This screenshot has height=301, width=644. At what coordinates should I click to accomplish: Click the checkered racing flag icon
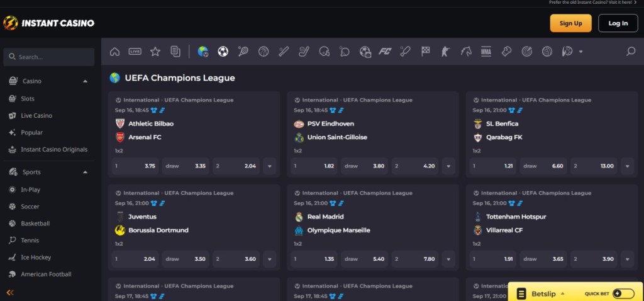[x=426, y=52]
